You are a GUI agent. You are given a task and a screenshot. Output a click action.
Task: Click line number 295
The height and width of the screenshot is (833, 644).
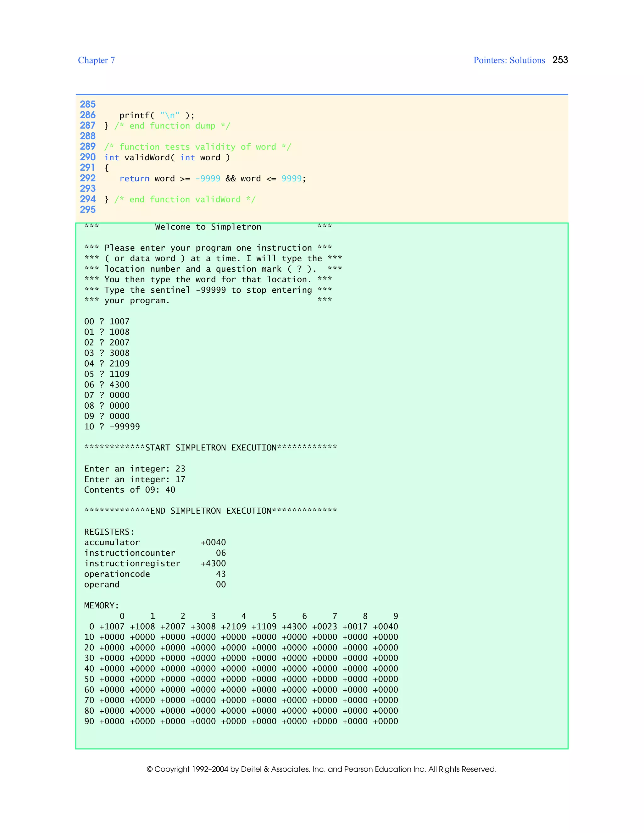[88, 209]
